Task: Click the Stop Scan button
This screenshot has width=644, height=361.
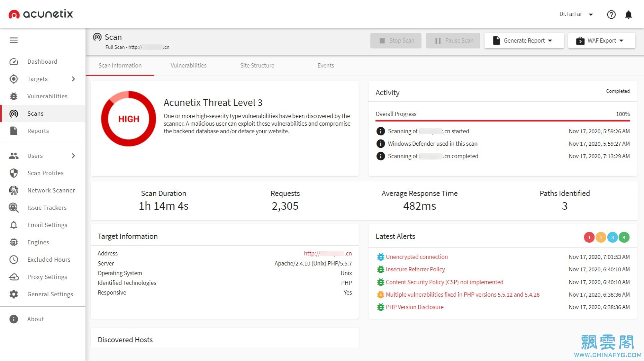Action: pyautogui.click(x=396, y=40)
